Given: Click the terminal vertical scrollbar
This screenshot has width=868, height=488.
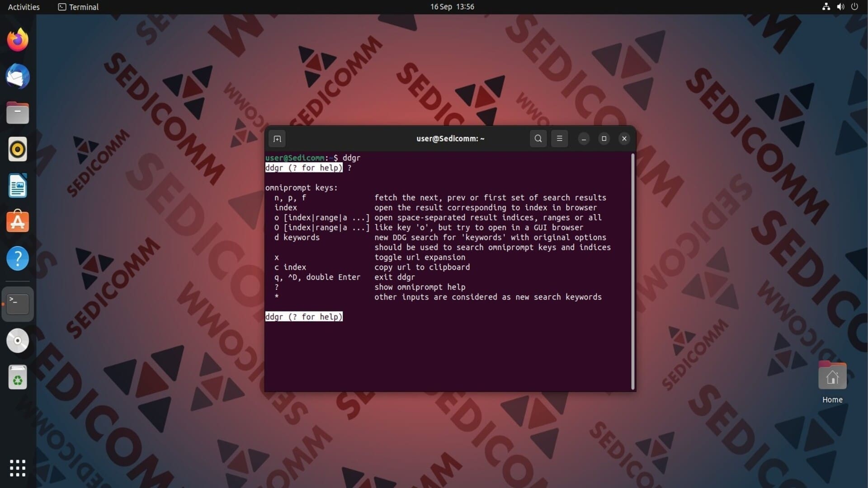Looking at the screenshot, I should (632, 271).
